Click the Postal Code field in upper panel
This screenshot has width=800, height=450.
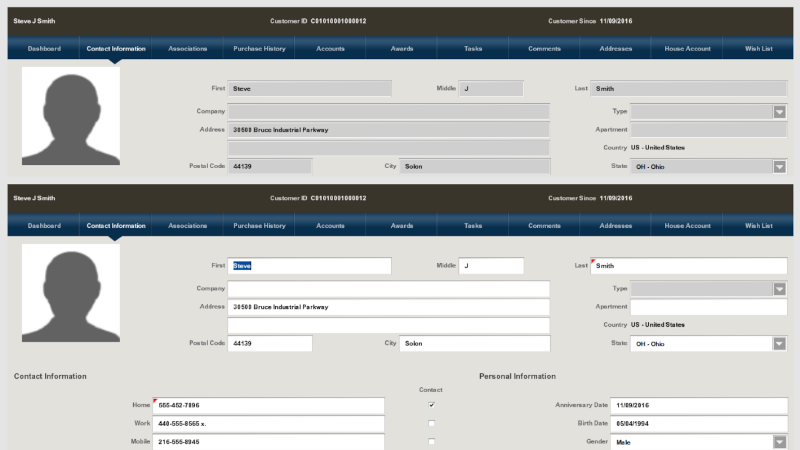coord(270,166)
